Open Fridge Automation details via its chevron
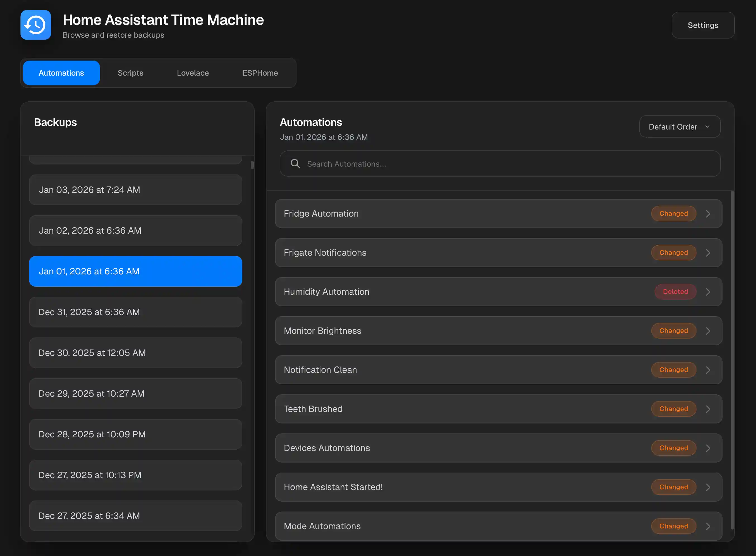Viewport: 756px width, 556px height. coord(708,213)
